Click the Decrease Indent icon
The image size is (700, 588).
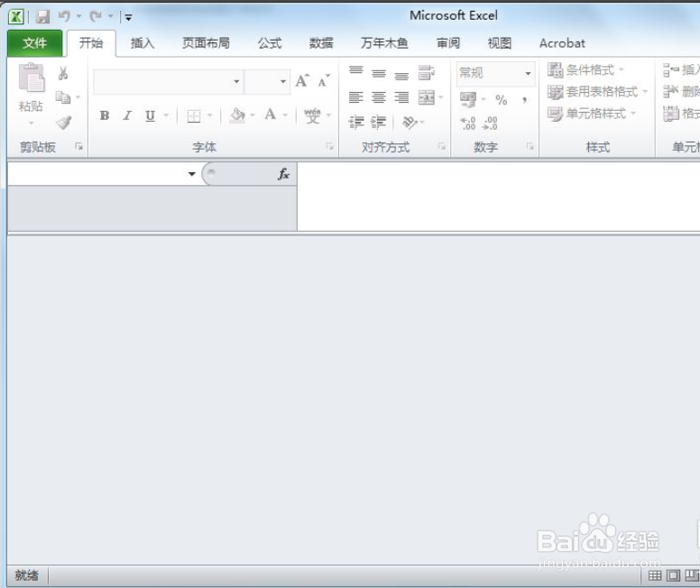356,122
